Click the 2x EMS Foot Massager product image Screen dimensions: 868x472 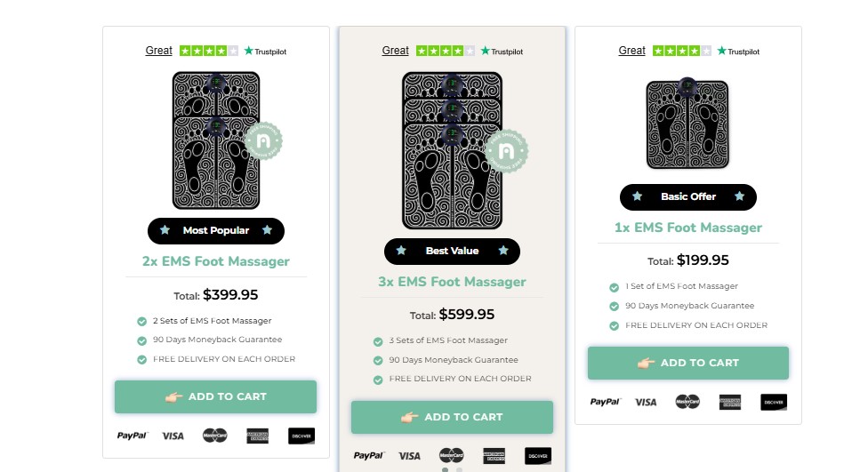pyautogui.click(x=216, y=140)
